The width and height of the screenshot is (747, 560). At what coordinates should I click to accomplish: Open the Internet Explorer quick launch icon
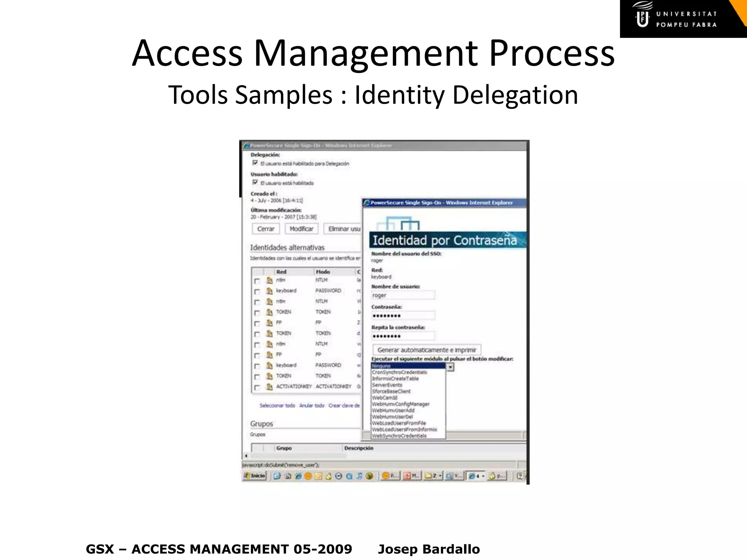tap(298, 476)
